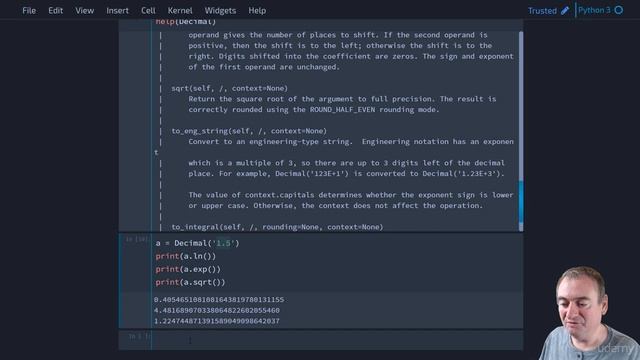Open the Kernel menu

pos(180,11)
